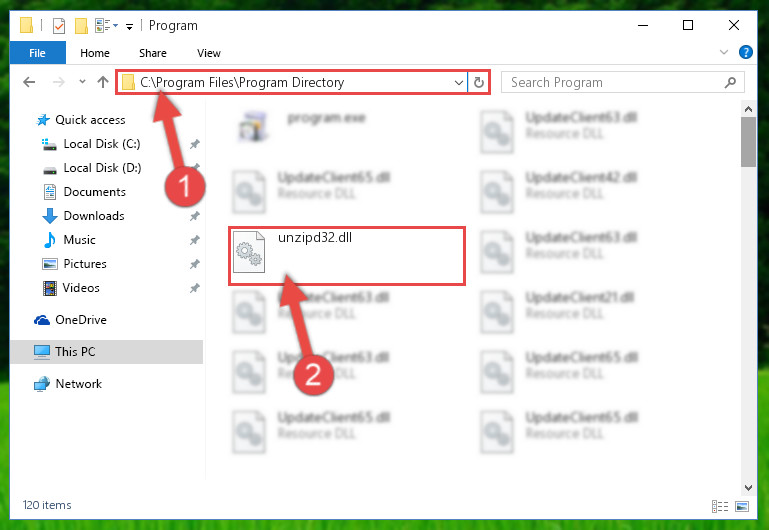The image size is (769, 530).
Task: Select This PC in navigation pane
Action: tap(106, 352)
